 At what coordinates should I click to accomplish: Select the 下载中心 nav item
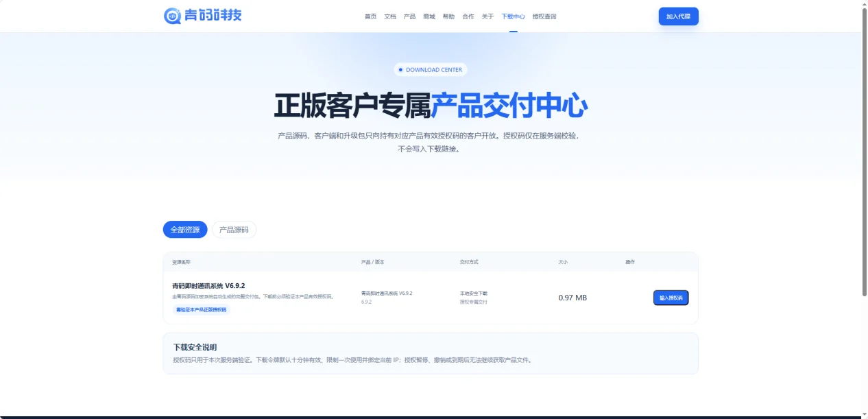pos(513,16)
